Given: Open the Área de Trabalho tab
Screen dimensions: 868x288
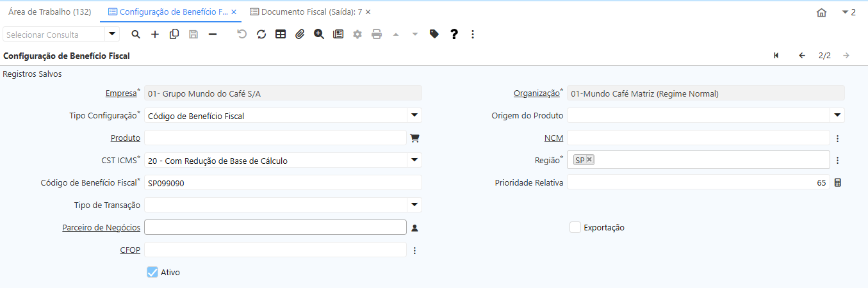Looking at the screenshot, I should coord(49,12).
